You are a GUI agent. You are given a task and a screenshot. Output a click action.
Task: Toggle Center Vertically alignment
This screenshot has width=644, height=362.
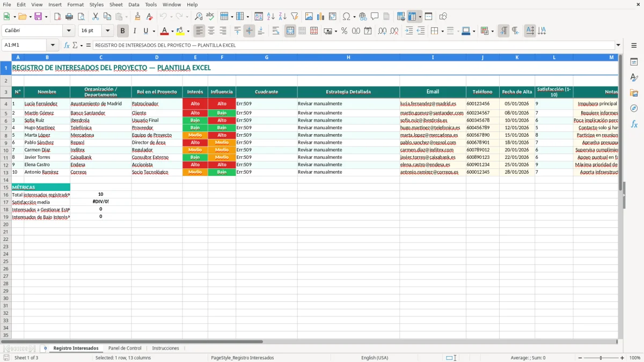[x=249, y=31]
